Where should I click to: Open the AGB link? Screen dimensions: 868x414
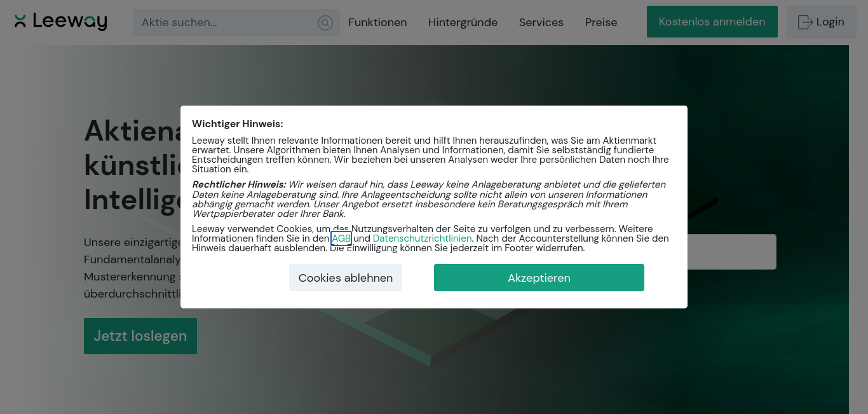[x=341, y=238]
